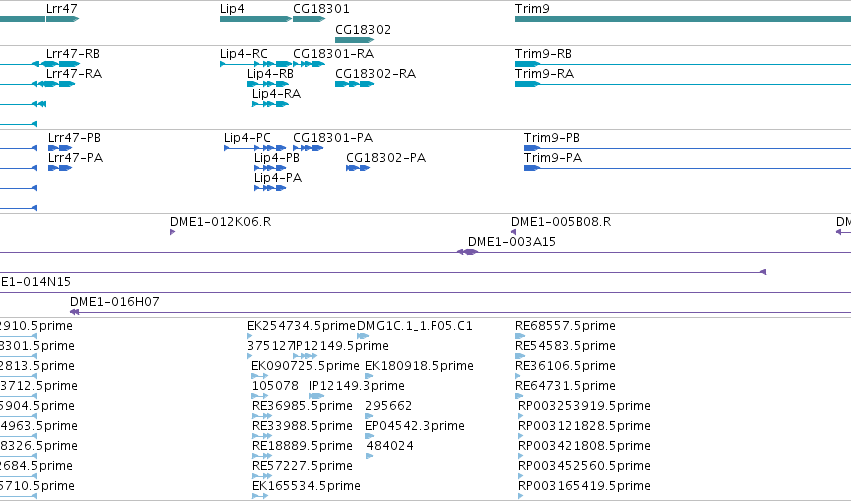Click the Trim9-PA protein label

(553, 158)
